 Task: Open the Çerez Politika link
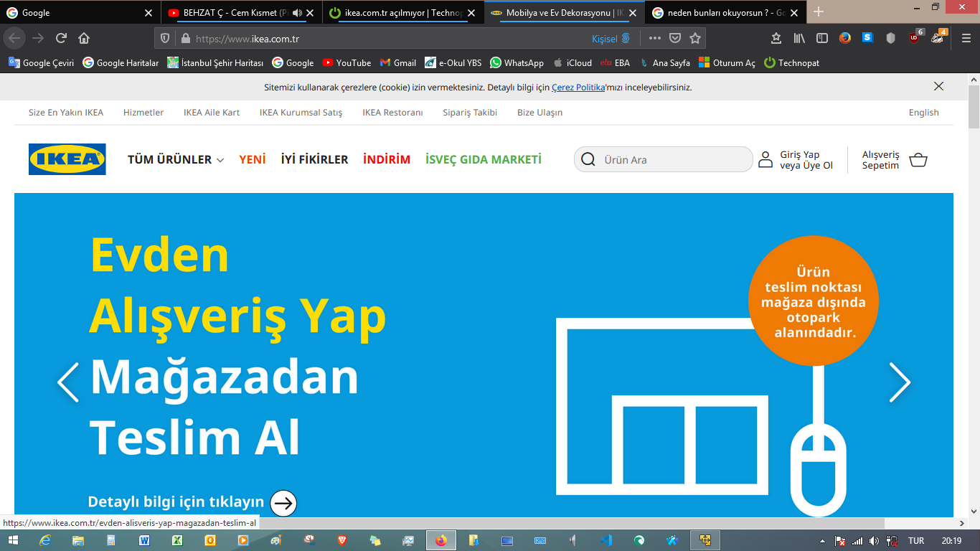click(x=578, y=88)
